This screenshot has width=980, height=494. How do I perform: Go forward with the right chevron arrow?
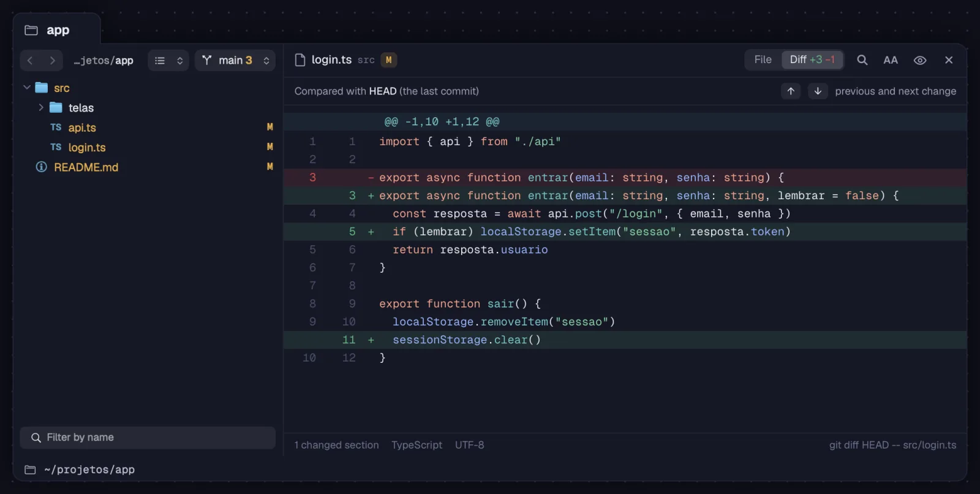click(53, 60)
